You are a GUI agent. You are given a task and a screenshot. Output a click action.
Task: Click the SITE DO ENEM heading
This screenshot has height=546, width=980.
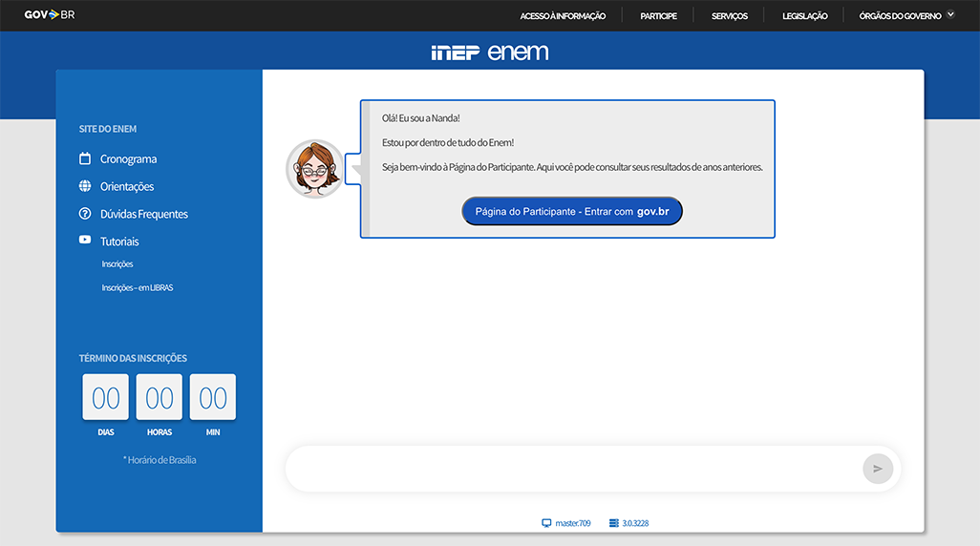point(108,129)
